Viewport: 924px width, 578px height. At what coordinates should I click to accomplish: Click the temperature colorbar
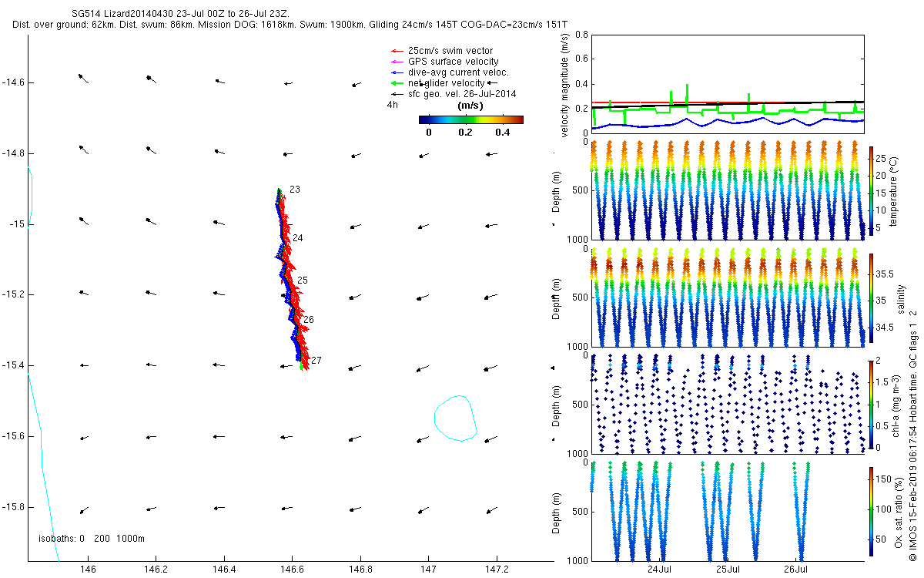[871, 190]
